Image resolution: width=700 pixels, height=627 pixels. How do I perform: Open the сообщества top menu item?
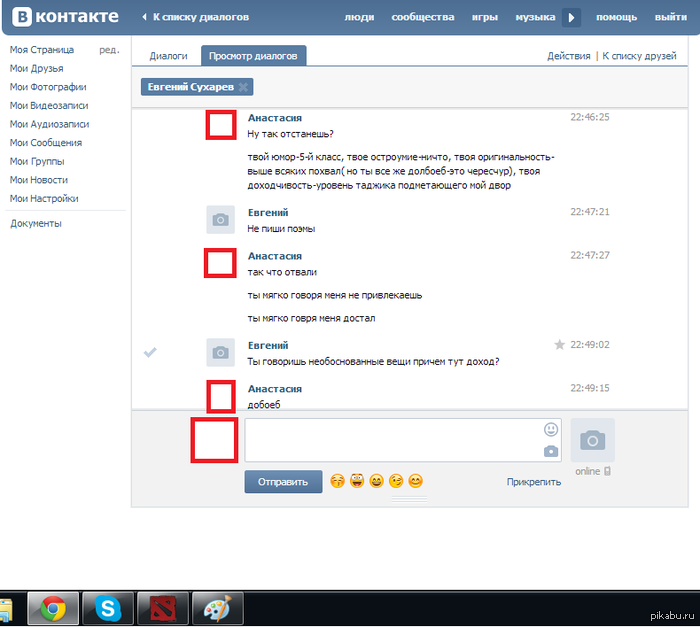[423, 17]
